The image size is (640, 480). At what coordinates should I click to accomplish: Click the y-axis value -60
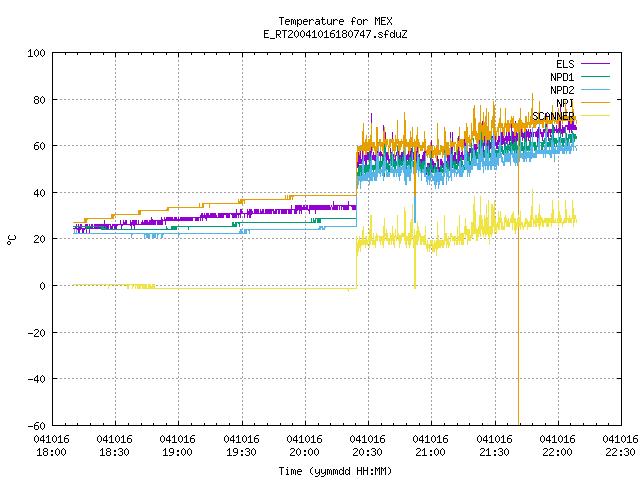click(x=36, y=426)
